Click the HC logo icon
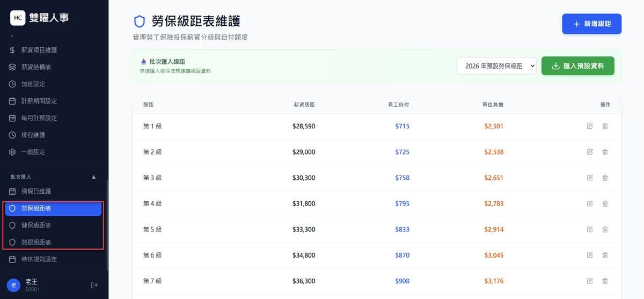 18,18
